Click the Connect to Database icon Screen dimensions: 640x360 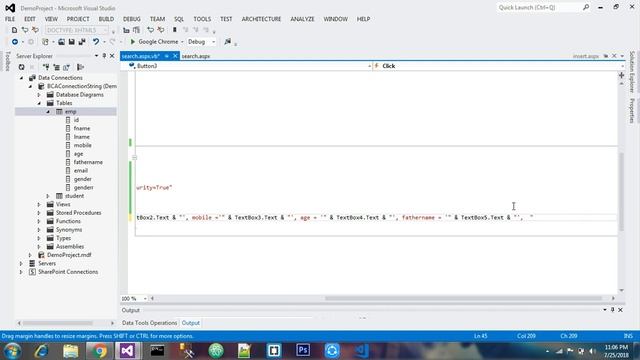coord(46,67)
